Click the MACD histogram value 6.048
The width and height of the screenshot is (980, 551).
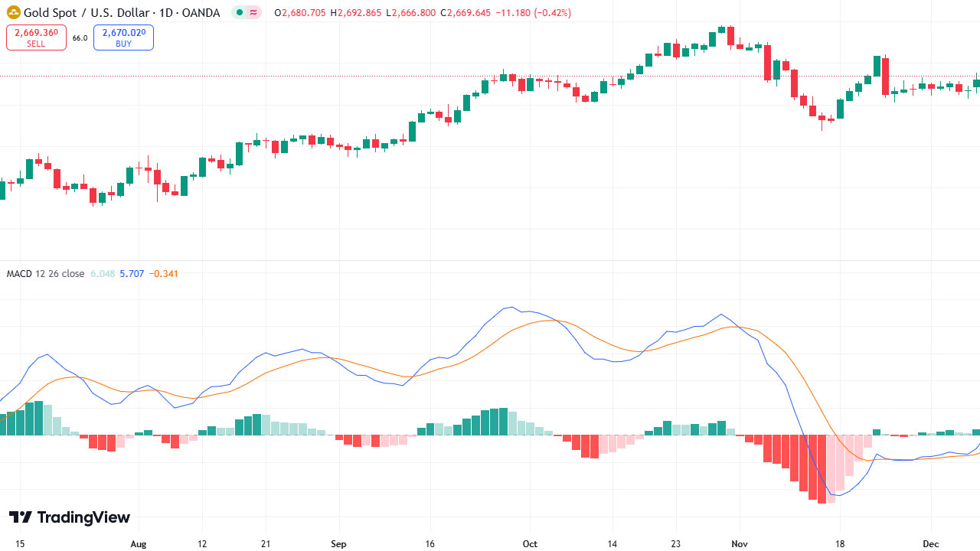click(x=103, y=273)
